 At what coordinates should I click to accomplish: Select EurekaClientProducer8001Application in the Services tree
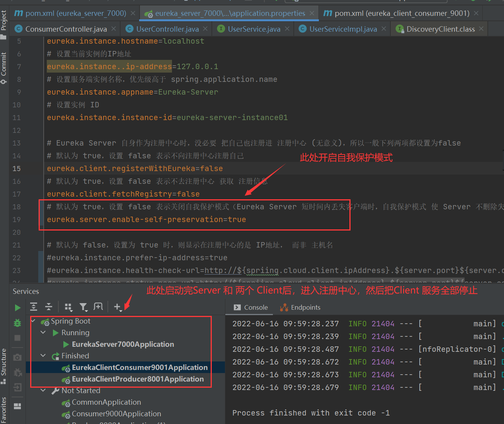pyautogui.click(x=138, y=379)
